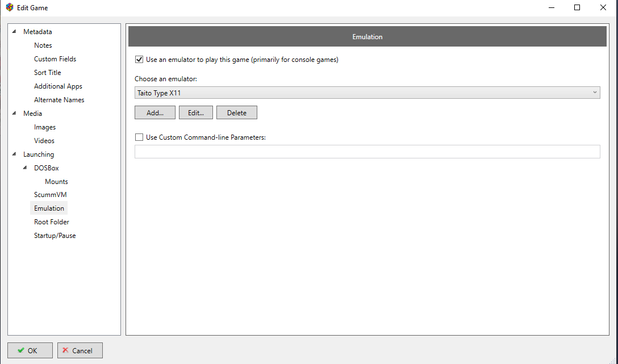Viewport: 618px width, 364px height.
Task: Collapse the Media tree section
Action: pos(15,113)
